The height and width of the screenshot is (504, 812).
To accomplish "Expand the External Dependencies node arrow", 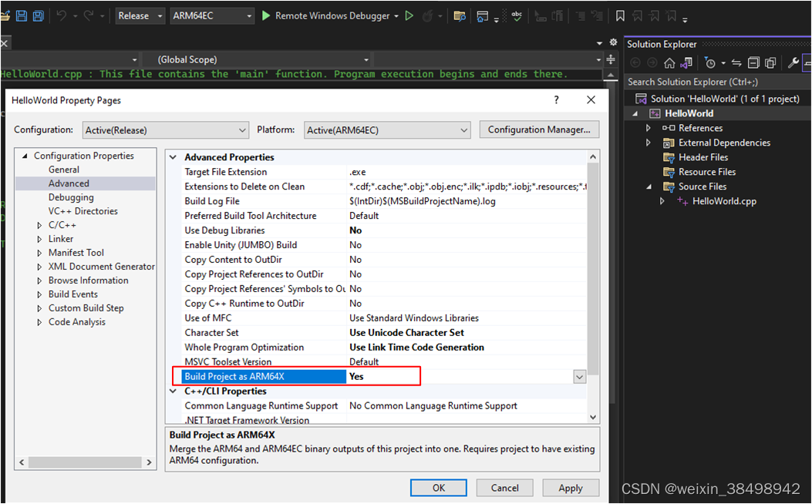I will 649,143.
